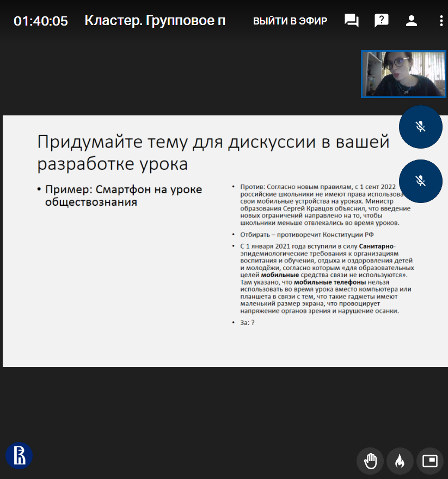This screenshot has height=479, width=448.
Task: Select the lower muted microphone participant circle
Action: point(420,181)
